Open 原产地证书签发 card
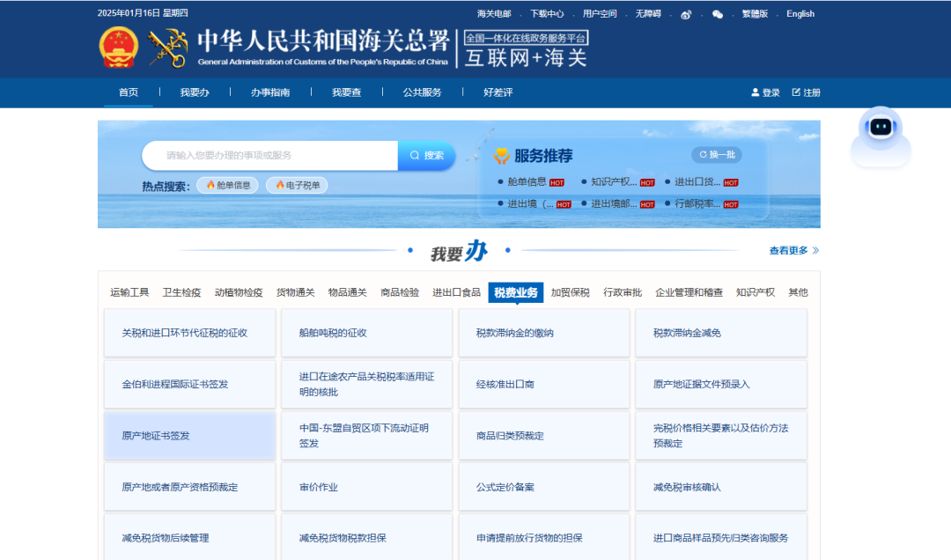The height and width of the screenshot is (560, 951). coord(190,436)
